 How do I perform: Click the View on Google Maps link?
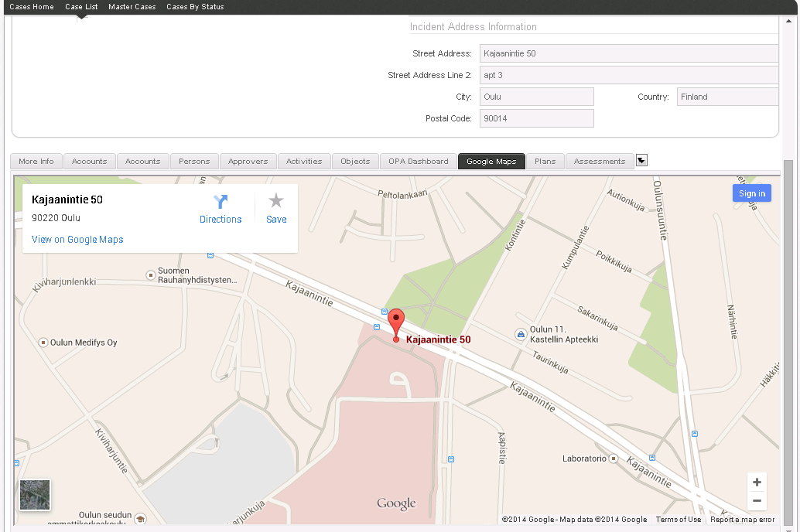[x=77, y=239]
